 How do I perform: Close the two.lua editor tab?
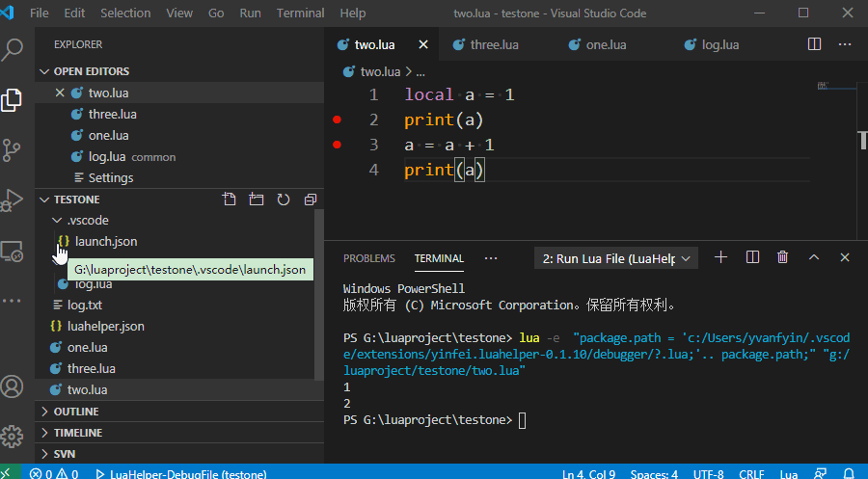[x=423, y=44]
